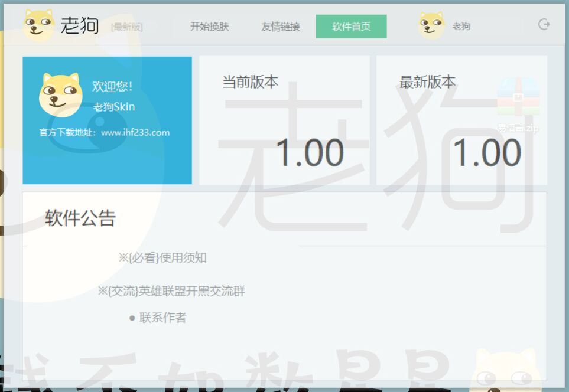Switch to the 开始换肤 tab
The image size is (569, 392).
click(x=209, y=26)
